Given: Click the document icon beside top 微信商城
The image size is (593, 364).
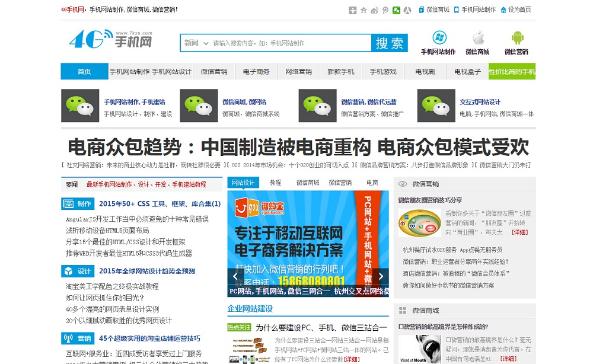Looking at the screenshot, I should pos(421,10).
